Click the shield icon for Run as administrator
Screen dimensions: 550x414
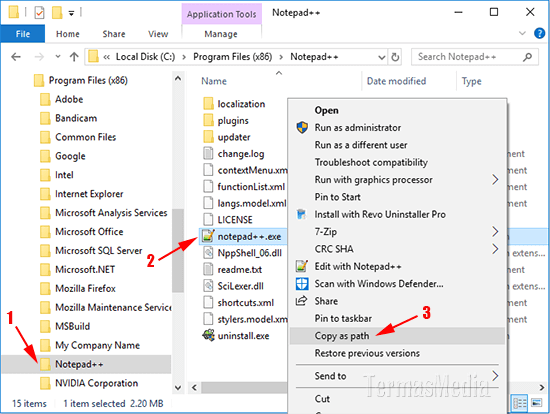(x=302, y=127)
